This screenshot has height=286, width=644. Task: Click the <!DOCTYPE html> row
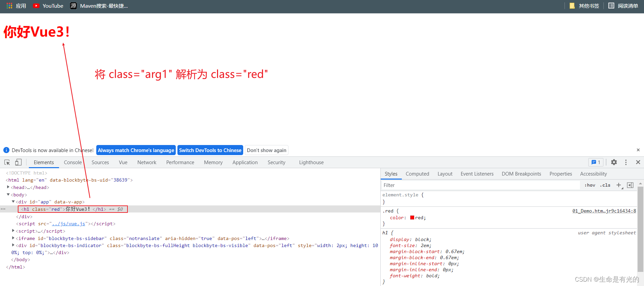click(x=26, y=173)
